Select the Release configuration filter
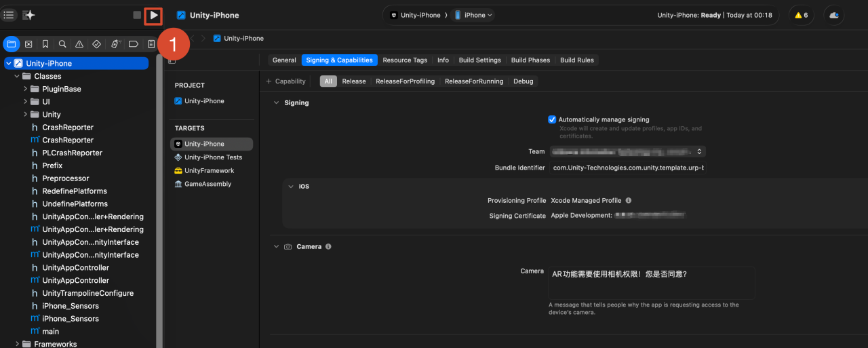This screenshot has height=348, width=868. (354, 81)
